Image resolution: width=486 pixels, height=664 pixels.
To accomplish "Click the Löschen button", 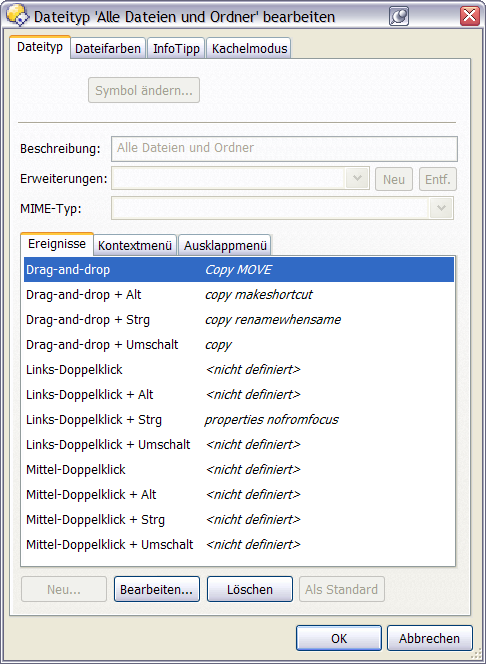I will point(250,589).
